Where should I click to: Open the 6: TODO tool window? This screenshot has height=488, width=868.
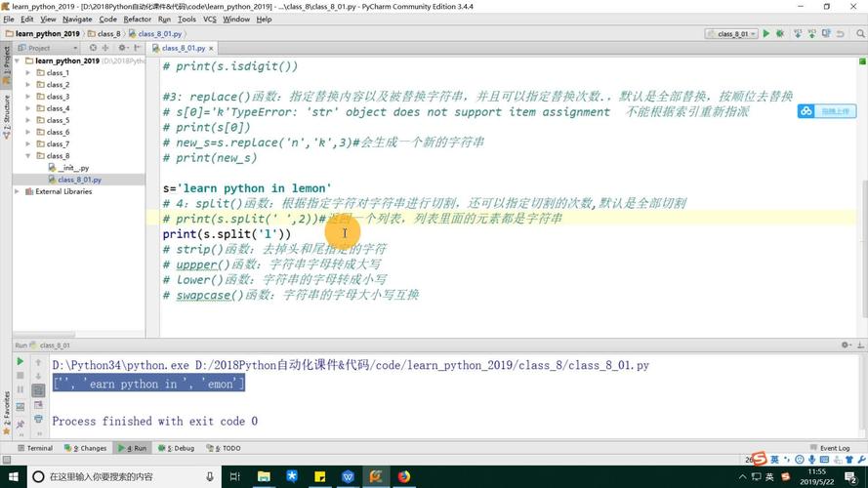[x=224, y=448]
